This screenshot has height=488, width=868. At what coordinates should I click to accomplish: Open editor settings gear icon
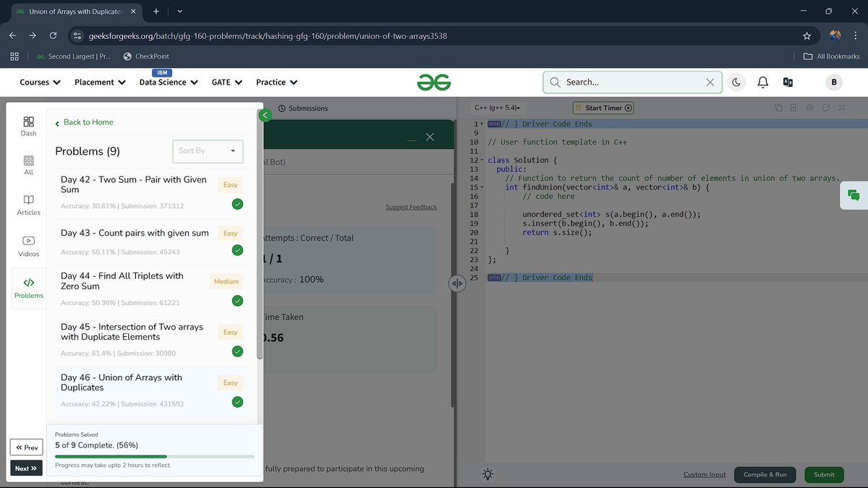click(810, 108)
